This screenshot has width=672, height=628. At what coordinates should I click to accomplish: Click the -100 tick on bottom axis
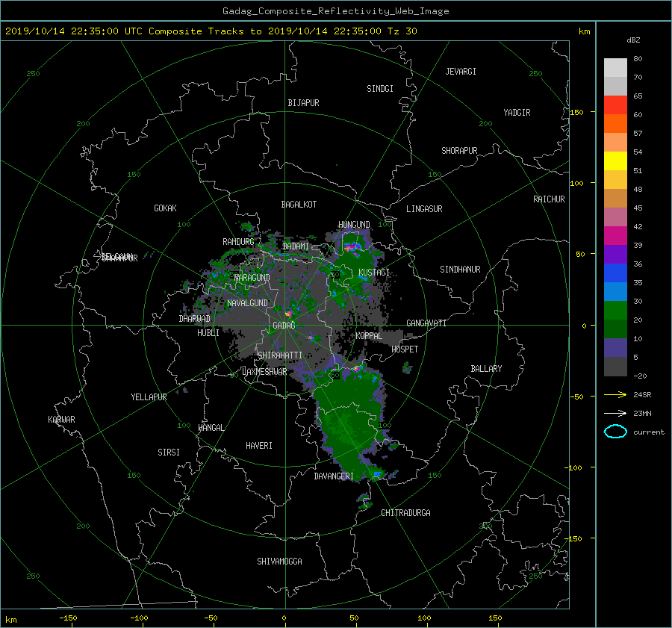click(139, 618)
